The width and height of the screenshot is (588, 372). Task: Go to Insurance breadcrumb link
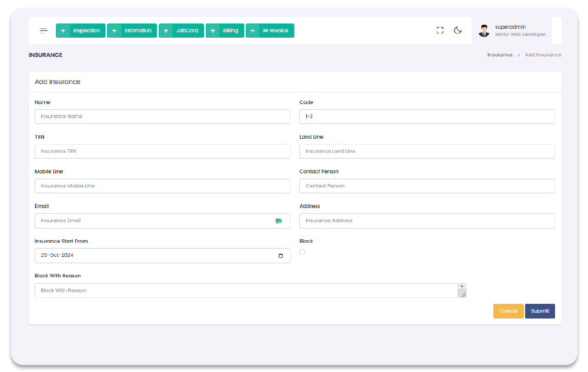(500, 55)
